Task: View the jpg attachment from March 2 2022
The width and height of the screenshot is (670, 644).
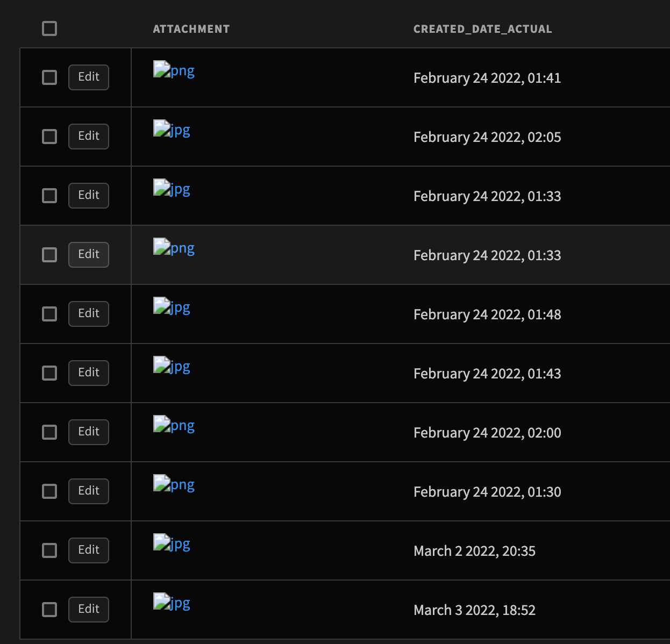Action: [172, 543]
